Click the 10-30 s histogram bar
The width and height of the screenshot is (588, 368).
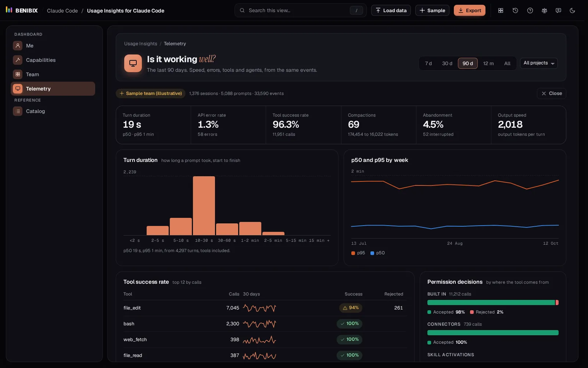point(204,206)
